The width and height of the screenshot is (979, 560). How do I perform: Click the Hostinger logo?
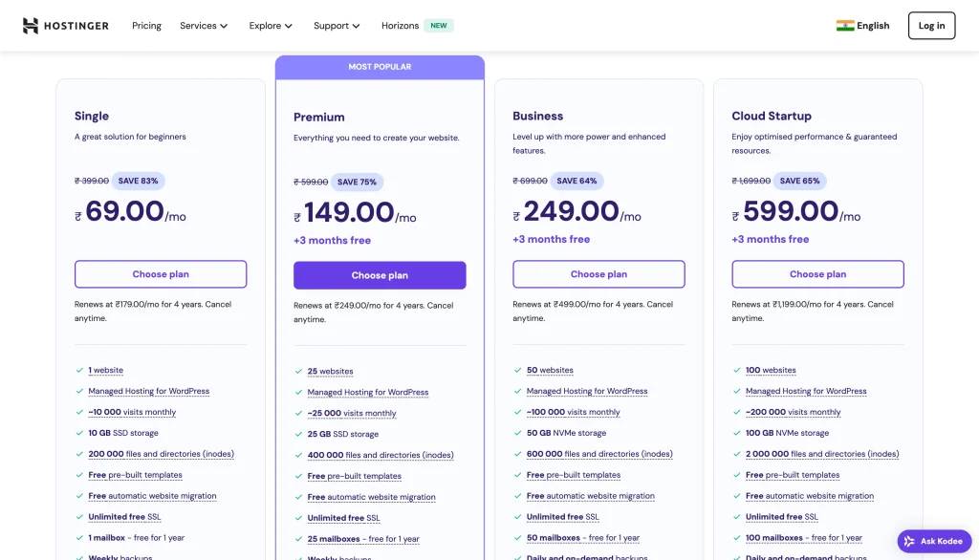(63, 25)
